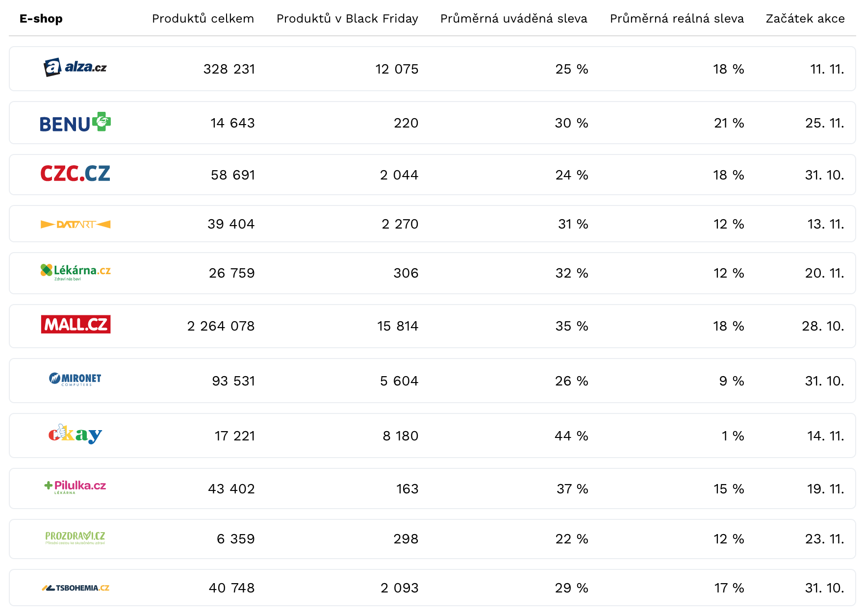Image resolution: width=865 pixels, height=616 pixels.
Task: Click the red MALL.CZ logo
Action: coord(76,325)
